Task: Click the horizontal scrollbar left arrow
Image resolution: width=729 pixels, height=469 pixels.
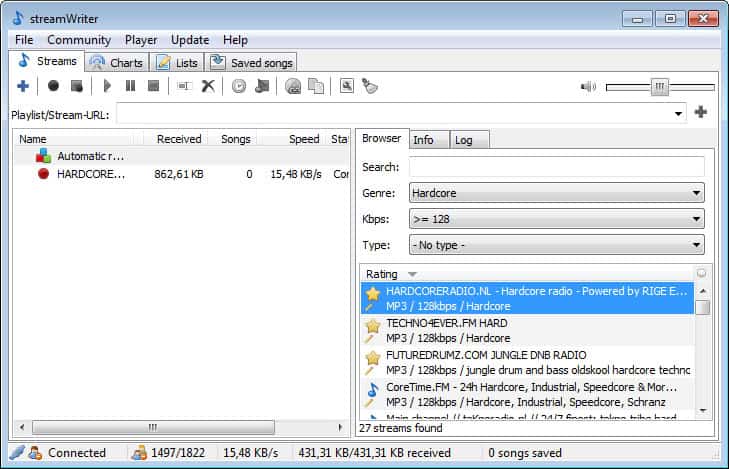Action: click(22, 427)
